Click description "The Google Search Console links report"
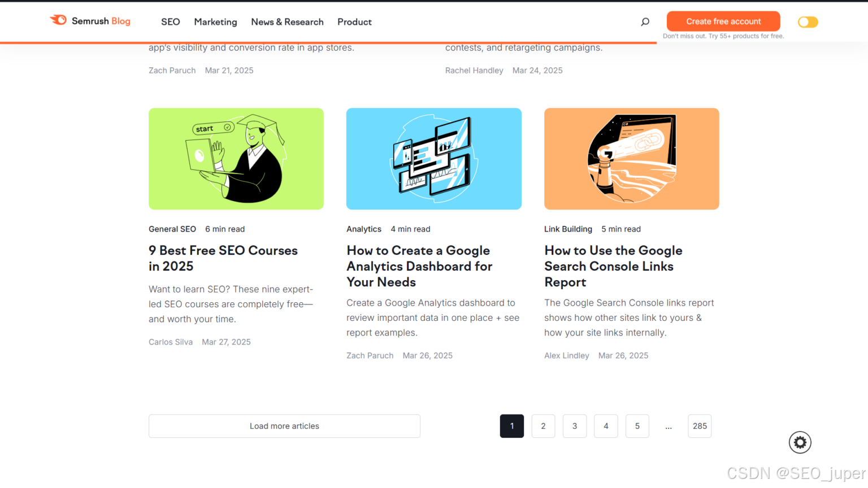 pos(629,317)
